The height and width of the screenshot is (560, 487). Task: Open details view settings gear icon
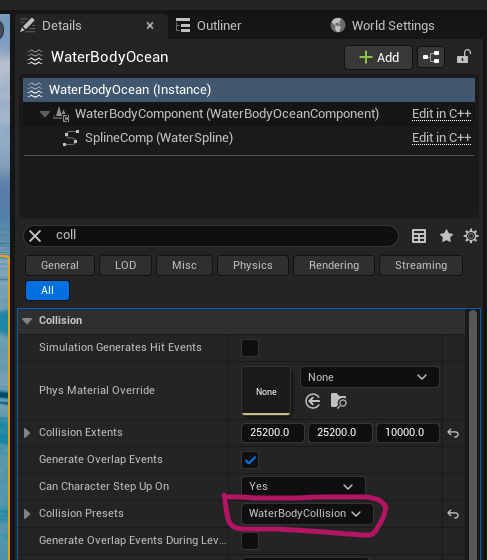(471, 236)
